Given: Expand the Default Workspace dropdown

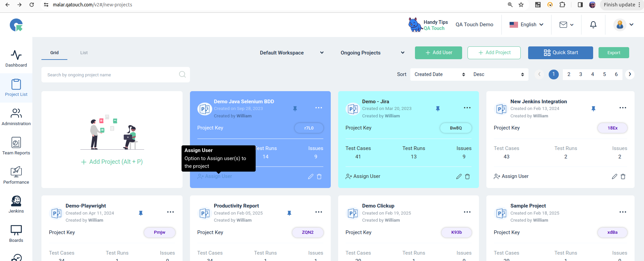Looking at the screenshot, I should [292, 53].
